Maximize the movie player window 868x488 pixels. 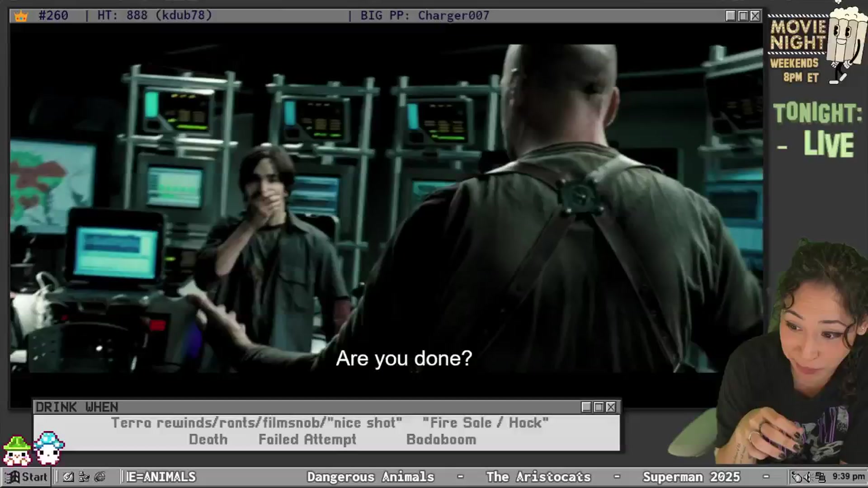click(x=743, y=16)
